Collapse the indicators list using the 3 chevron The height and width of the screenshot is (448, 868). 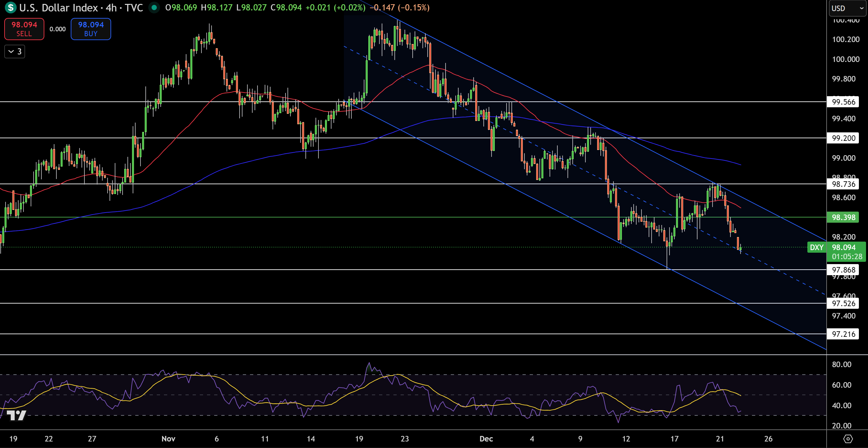[x=14, y=52]
